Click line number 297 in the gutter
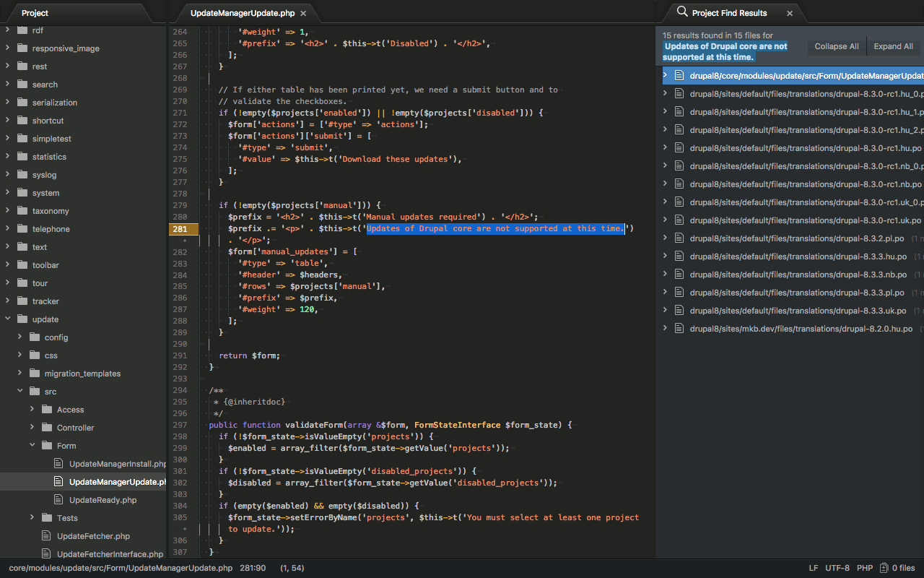The width and height of the screenshot is (924, 578). pos(180,425)
